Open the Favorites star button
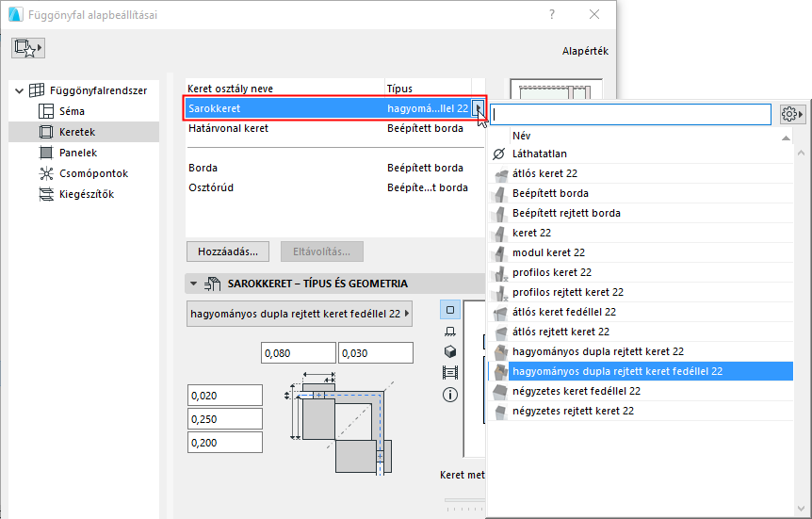812x519 pixels. click(x=28, y=48)
